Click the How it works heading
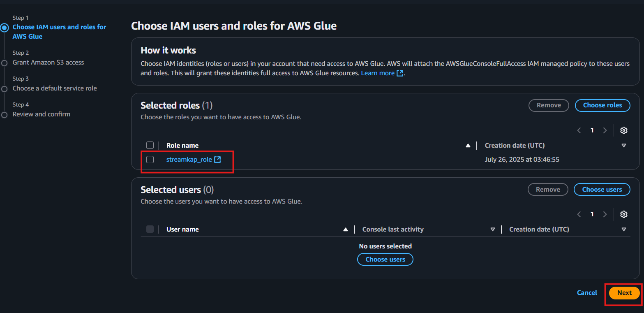 (169, 51)
